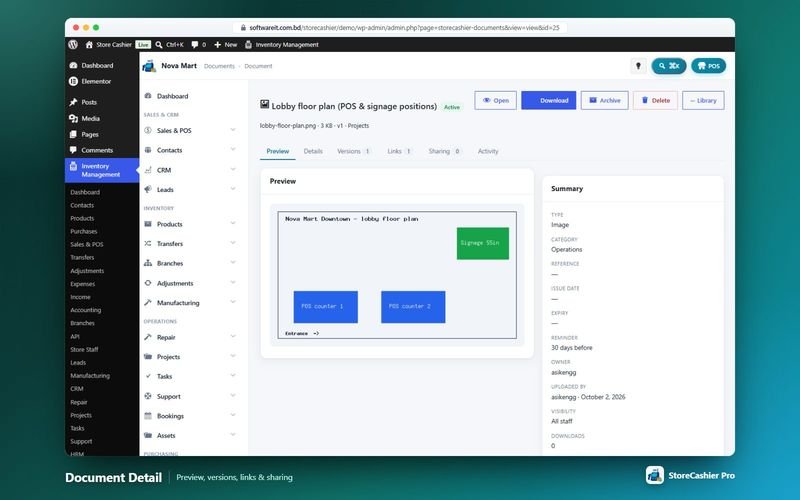The height and width of the screenshot is (500, 800).
Task: Click the Transfers shuffle icon
Action: click(148, 243)
